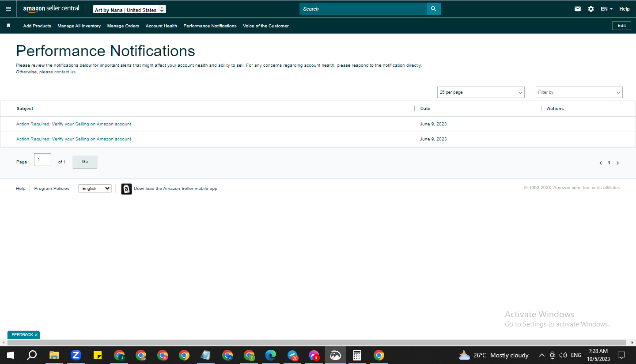The height and width of the screenshot is (364, 636).
Task: Select Performance Notifications menu item
Action: pos(210,26)
